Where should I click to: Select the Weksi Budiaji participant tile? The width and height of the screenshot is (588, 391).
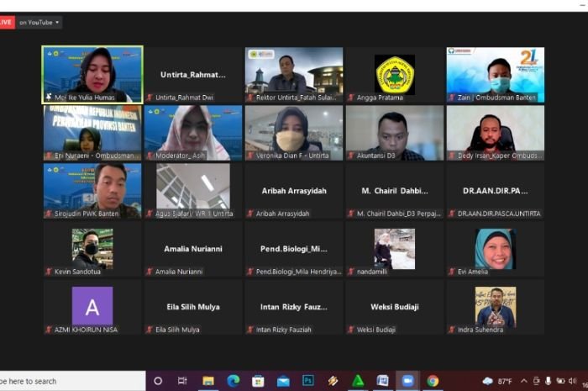coord(394,307)
